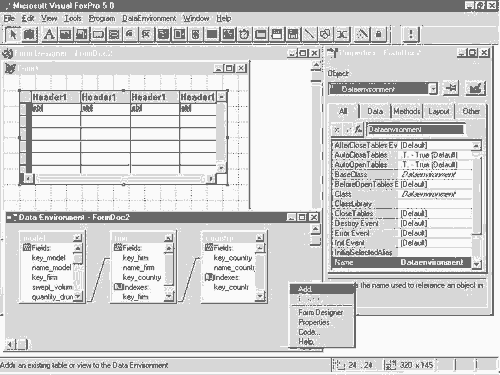The image size is (500, 375).
Task: Select the Timer control tool
Action: coord(244,34)
